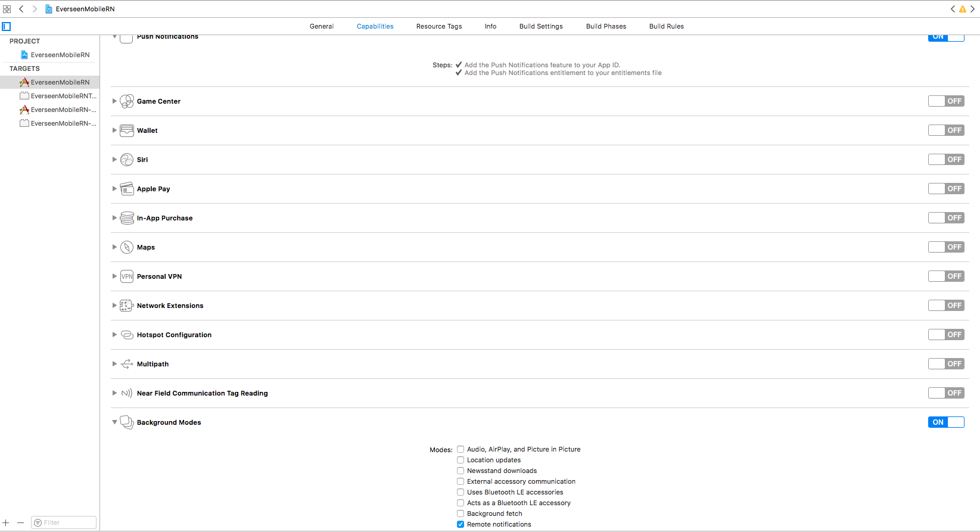Open the Resource Tags tab
The height and width of the screenshot is (532, 980).
(x=439, y=26)
